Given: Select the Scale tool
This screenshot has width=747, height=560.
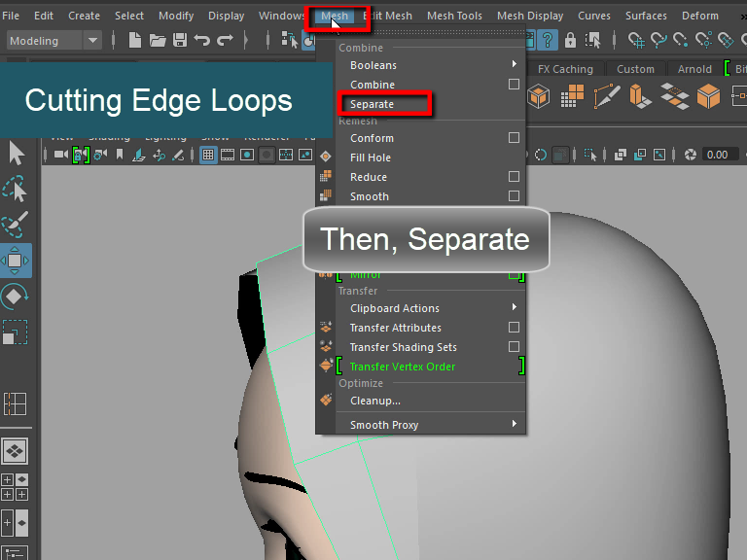Looking at the screenshot, I should coord(17,332).
